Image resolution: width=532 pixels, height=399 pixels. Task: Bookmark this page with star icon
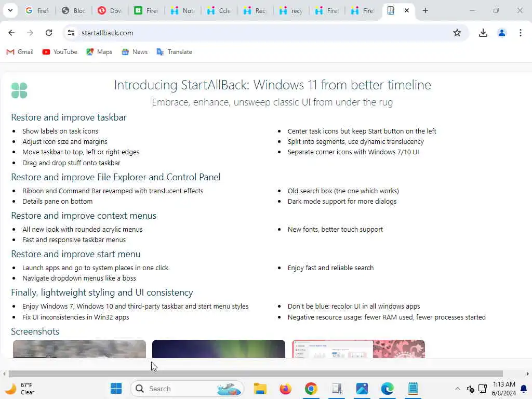pos(457,33)
